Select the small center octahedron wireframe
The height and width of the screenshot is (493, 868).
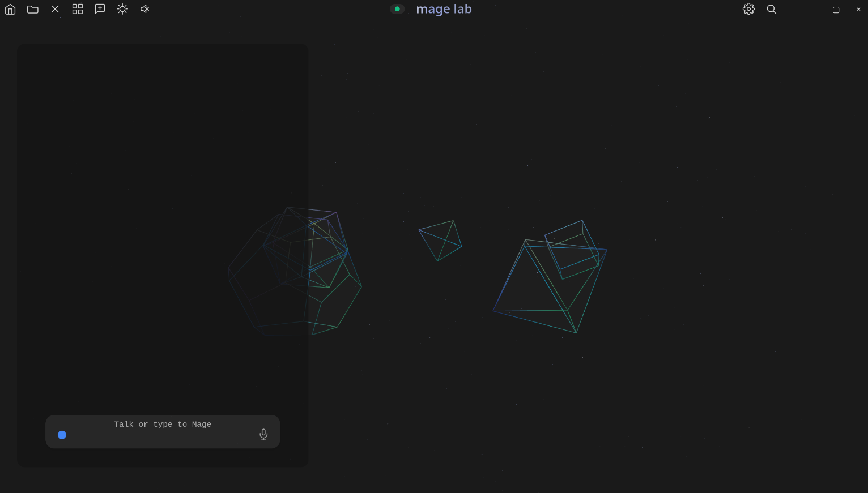click(x=440, y=241)
